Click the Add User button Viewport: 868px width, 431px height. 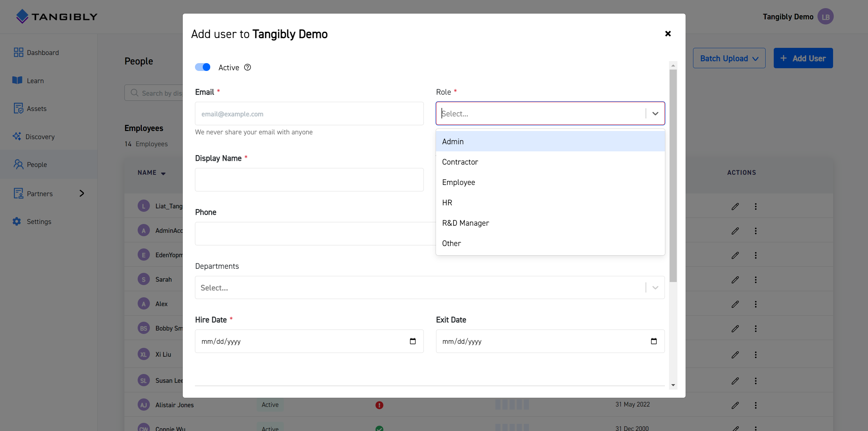tap(803, 58)
